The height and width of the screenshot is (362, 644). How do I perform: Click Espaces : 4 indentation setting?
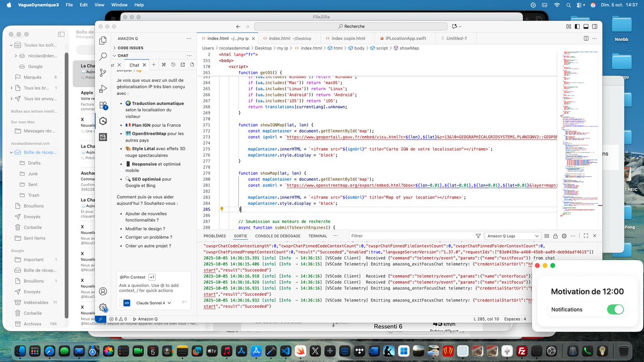515,319
